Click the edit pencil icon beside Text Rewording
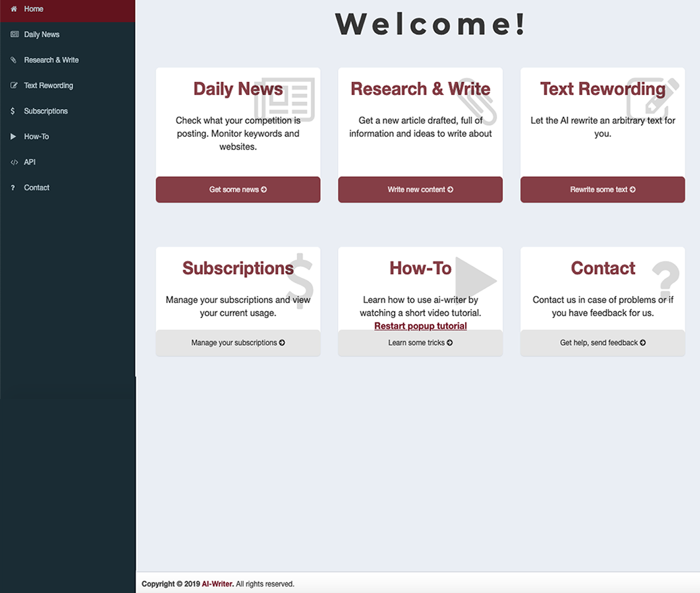Screen dimensions: 700x593 (x=14, y=85)
